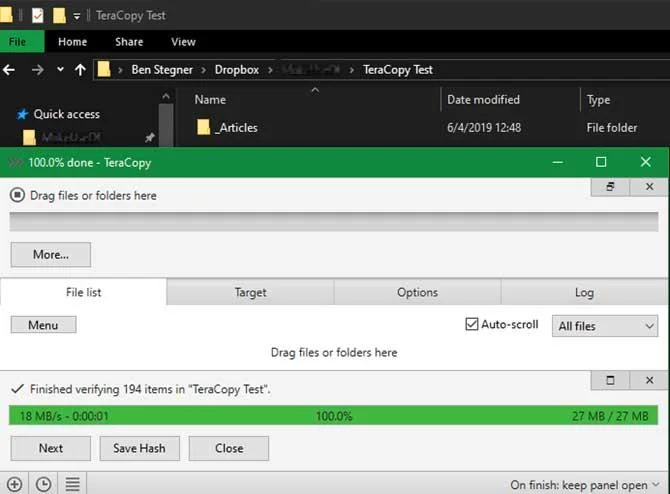Click the Quick access star icon
Image resolution: width=670 pixels, height=494 pixels.
click(22, 114)
